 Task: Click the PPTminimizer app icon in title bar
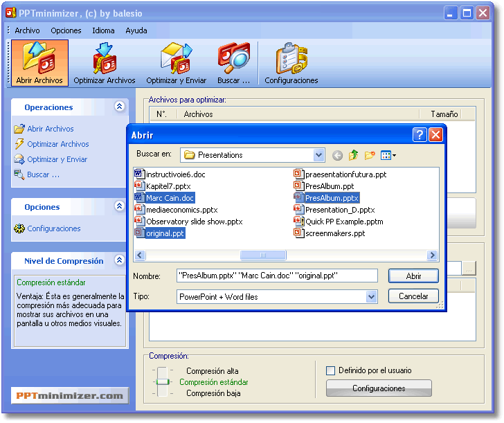[10, 12]
